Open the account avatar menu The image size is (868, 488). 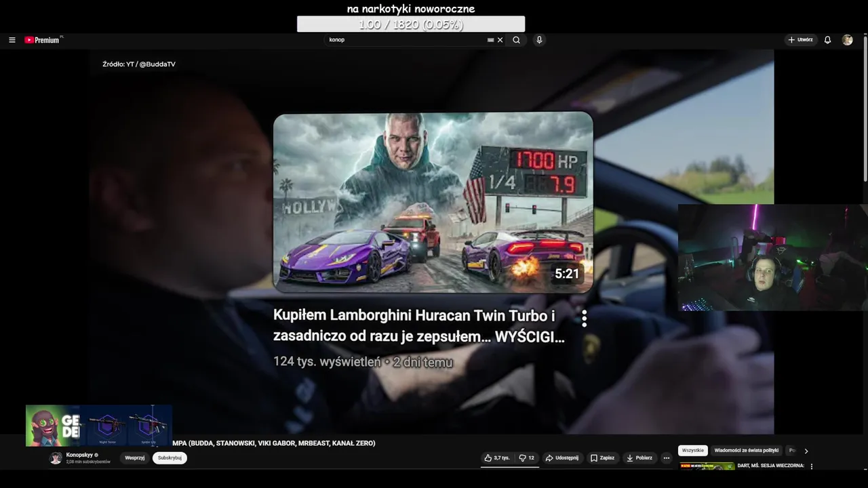(847, 40)
